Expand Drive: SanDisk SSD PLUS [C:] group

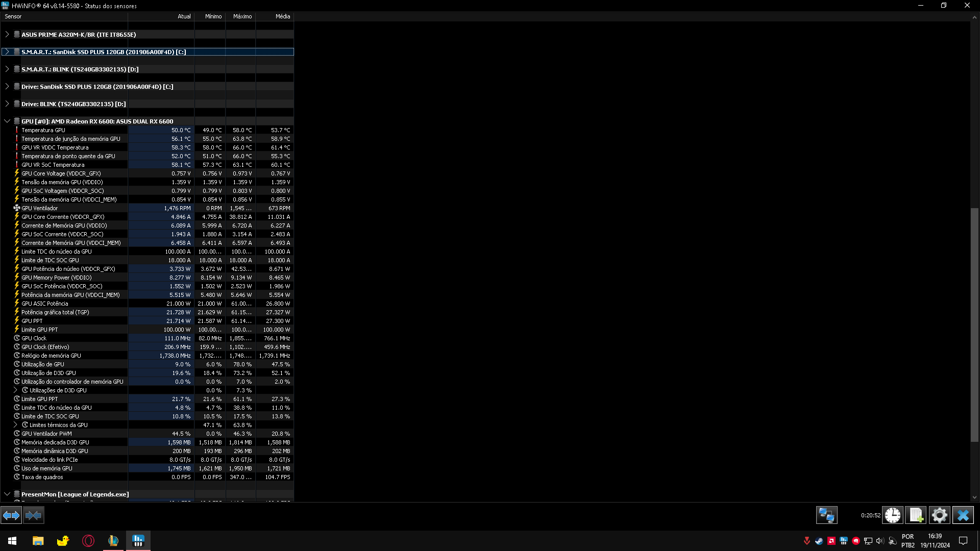click(x=7, y=87)
